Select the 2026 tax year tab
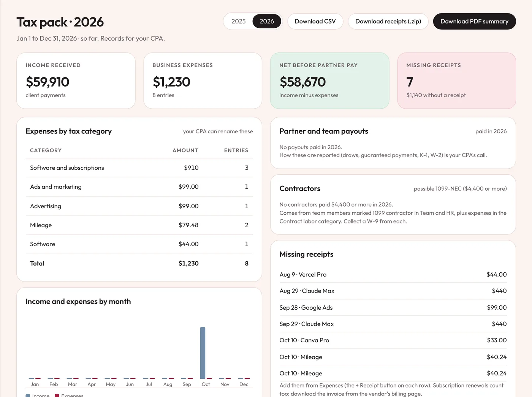The image size is (532, 397). pos(267,21)
